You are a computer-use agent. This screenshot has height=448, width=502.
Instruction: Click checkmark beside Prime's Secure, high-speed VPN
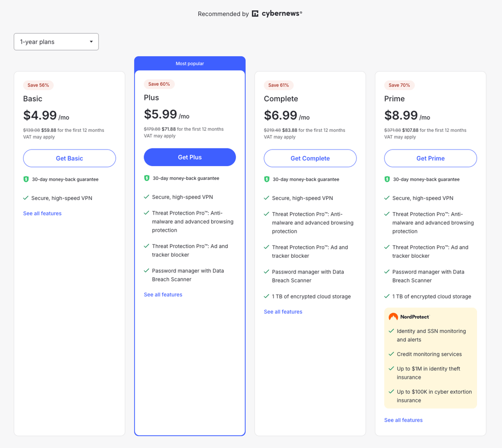coord(387,198)
